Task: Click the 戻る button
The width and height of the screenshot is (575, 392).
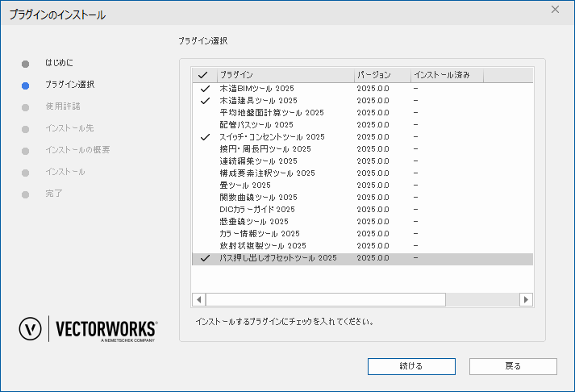Action: 513,366
